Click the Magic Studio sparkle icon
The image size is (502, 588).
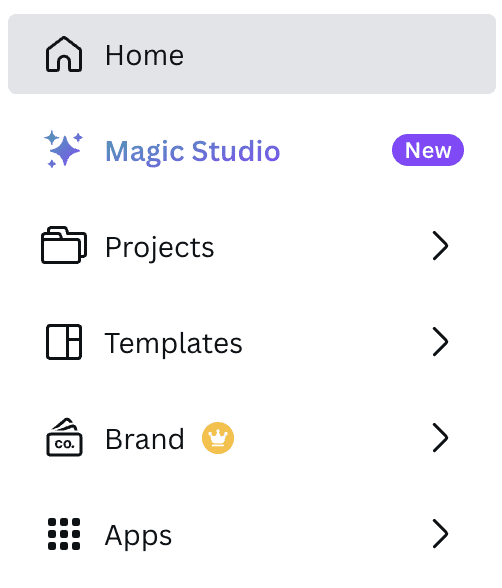click(x=63, y=149)
